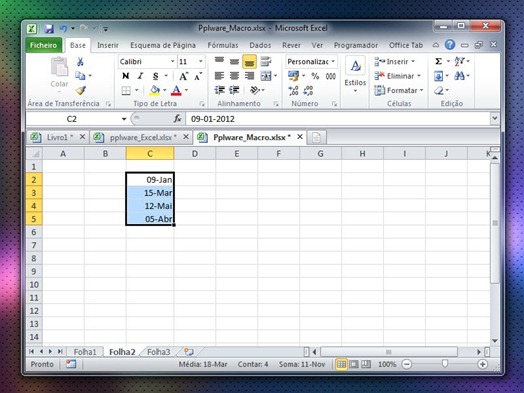Click the Save icon in quick access toolbar
Viewport: 524px width, 393px height.
49,29
